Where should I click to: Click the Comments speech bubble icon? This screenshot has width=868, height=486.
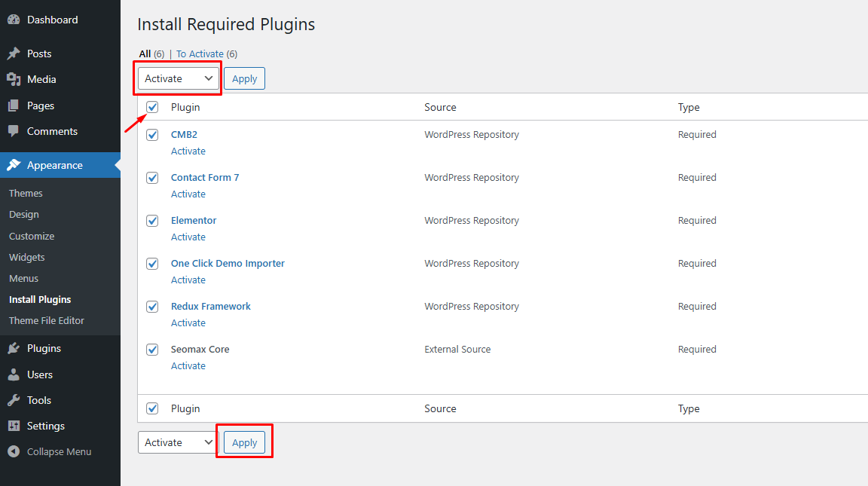[x=14, y=131]
